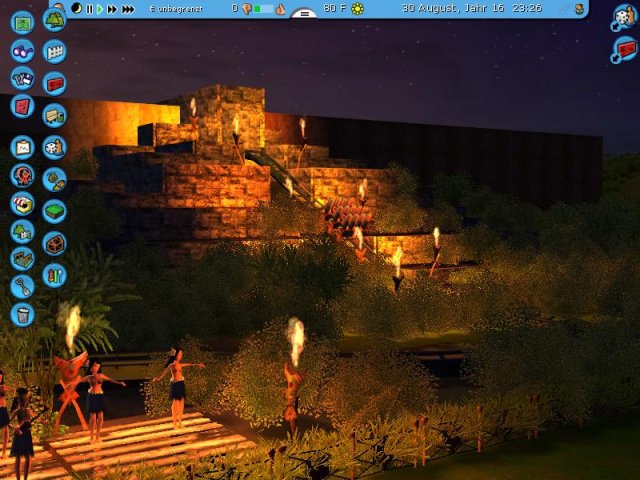Open the park map icon
The image size is (640, 480).
pos(22,22)
